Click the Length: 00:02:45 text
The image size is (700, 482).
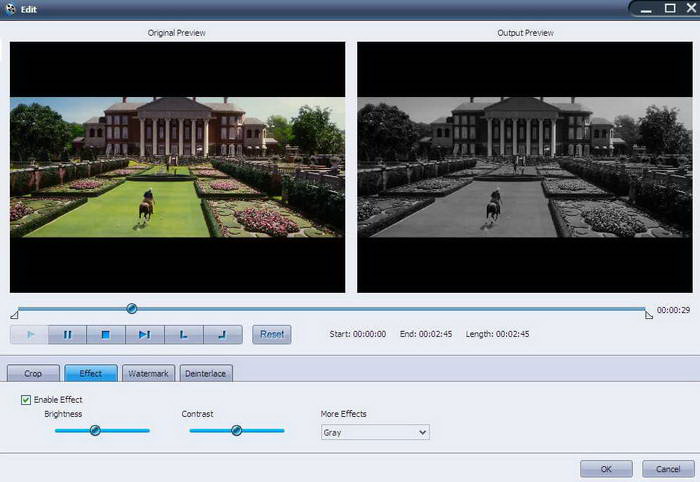(x=497, y=334)
